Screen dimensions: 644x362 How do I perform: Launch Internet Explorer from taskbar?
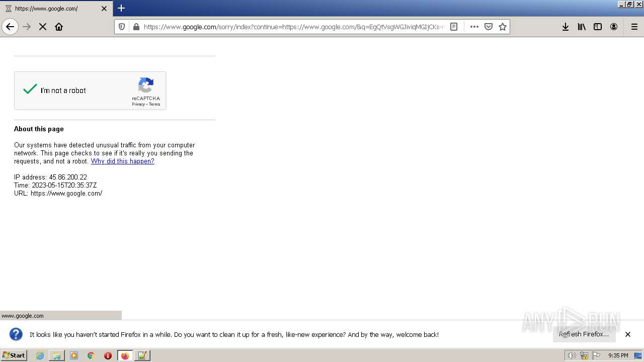[x=40, y=355]
